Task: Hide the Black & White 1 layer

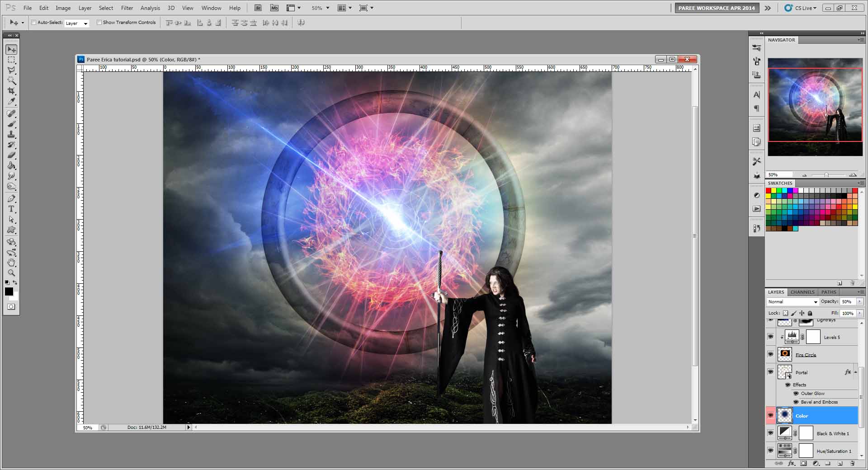Action: coord(770,433)
